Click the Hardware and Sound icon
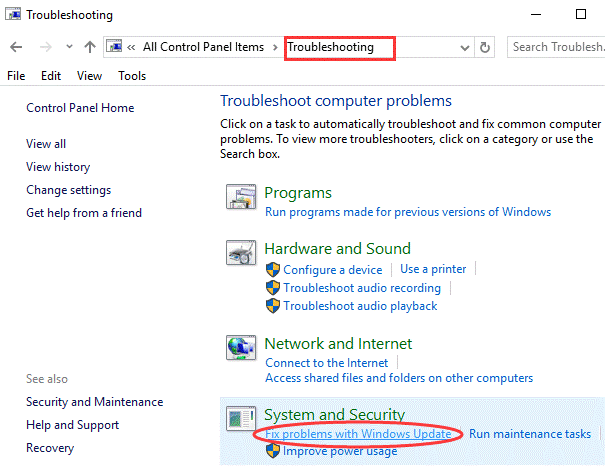Viewport: 605px width, 470px height. pyautogui.click(x=241, y=254)
